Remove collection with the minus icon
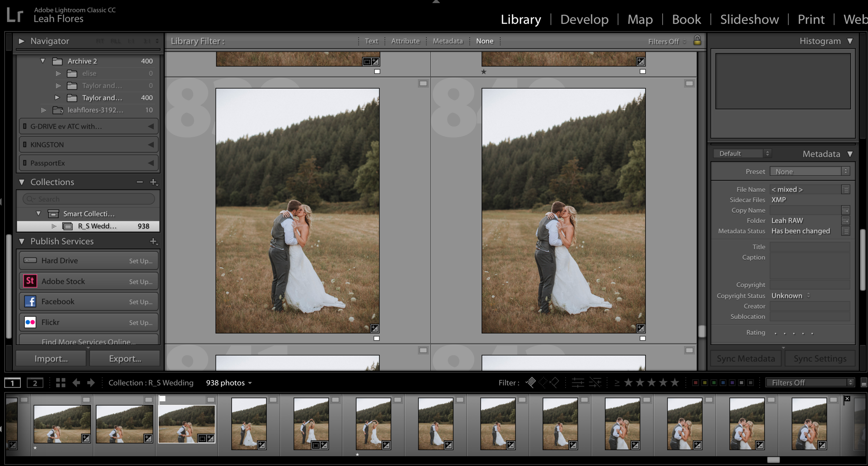The width and height of the screenshot is (868, 466). [x=140, y=182]
